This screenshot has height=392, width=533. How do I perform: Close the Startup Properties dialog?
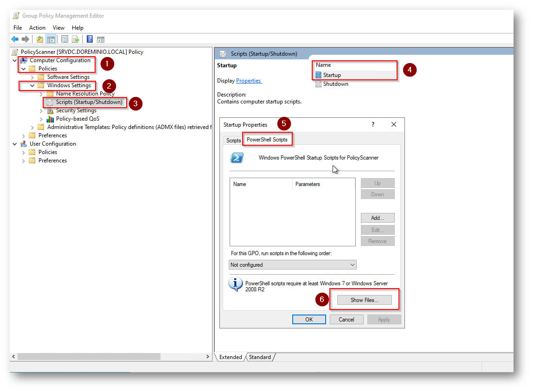(x=394, y=124)
